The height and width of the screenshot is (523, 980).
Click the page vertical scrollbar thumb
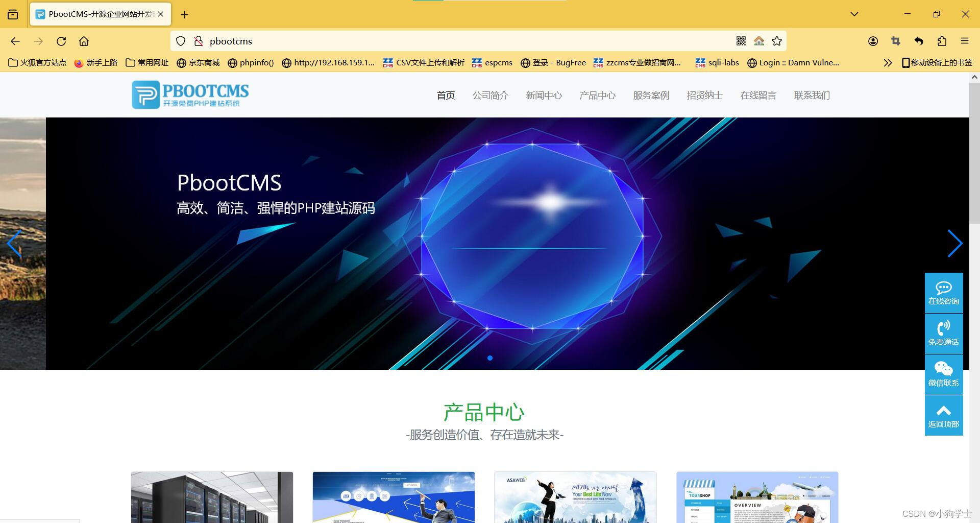(x=974, y=153)
